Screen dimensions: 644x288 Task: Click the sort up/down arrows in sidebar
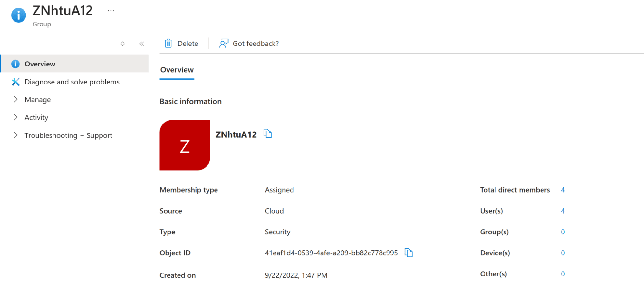tap(123, 44)
